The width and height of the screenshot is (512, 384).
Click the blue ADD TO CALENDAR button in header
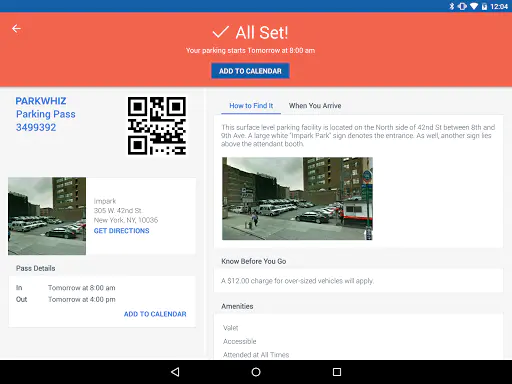[x=250, y=71]
